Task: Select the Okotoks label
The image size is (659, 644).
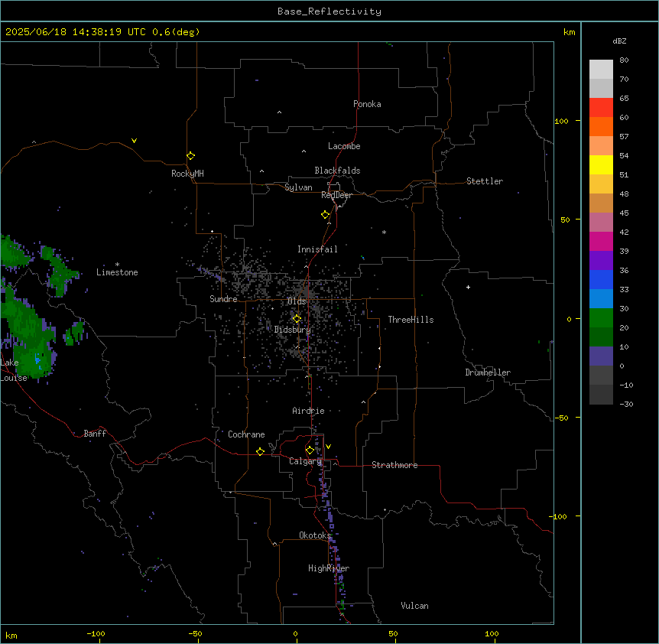Action: coord(314,535)
